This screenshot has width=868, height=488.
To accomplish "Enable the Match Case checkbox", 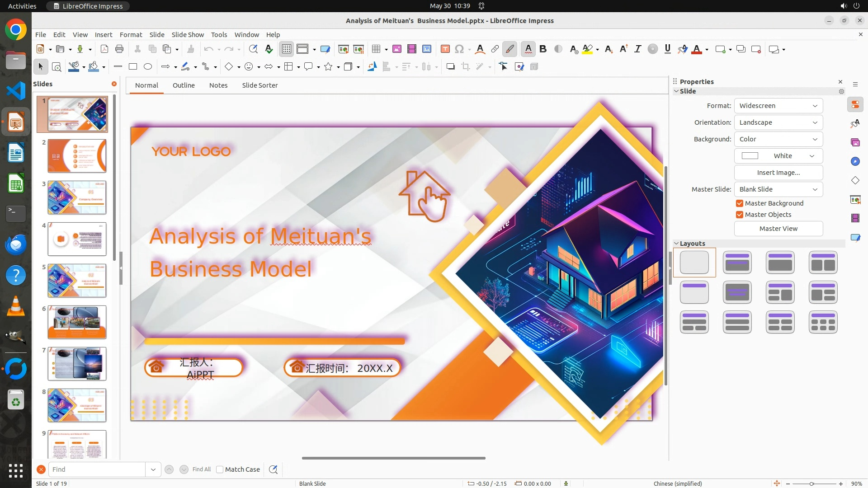I will tap(220, 469).
